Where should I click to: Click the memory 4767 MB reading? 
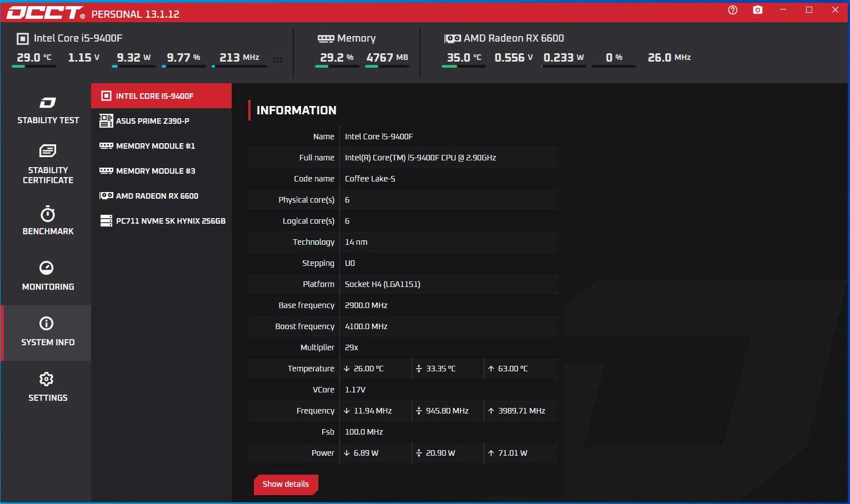387,58
